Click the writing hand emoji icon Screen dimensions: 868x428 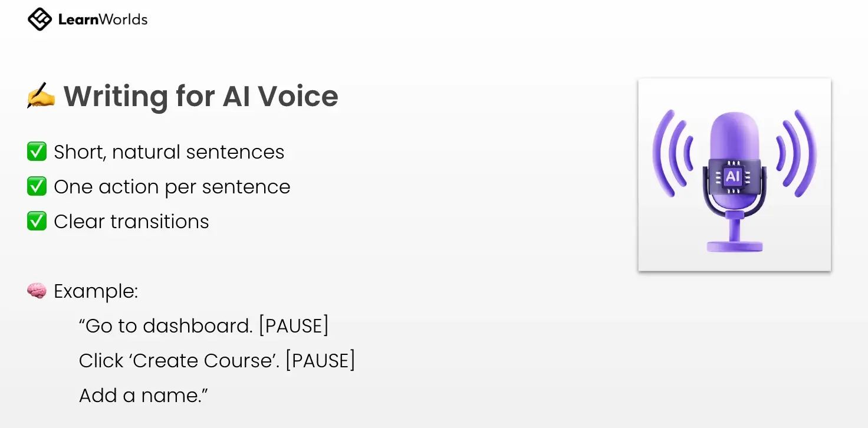(41, 96)
